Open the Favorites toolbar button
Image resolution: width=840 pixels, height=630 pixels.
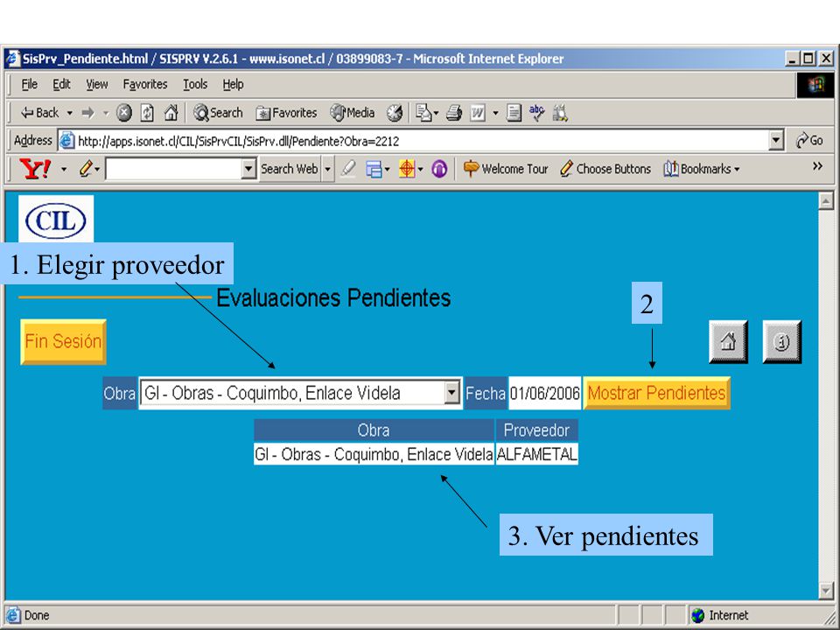(287, 113)
